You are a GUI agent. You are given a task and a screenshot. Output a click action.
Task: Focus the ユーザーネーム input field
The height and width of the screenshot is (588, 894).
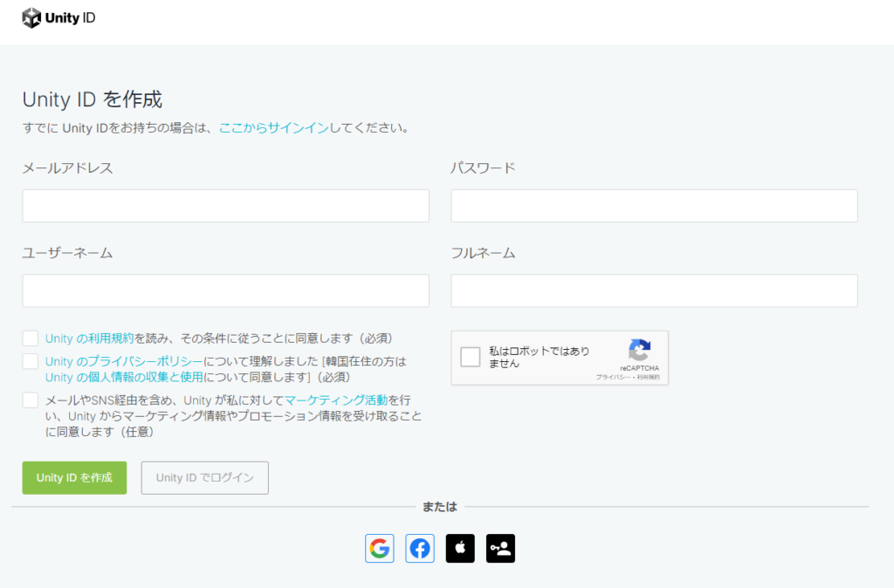coord(226,291)
